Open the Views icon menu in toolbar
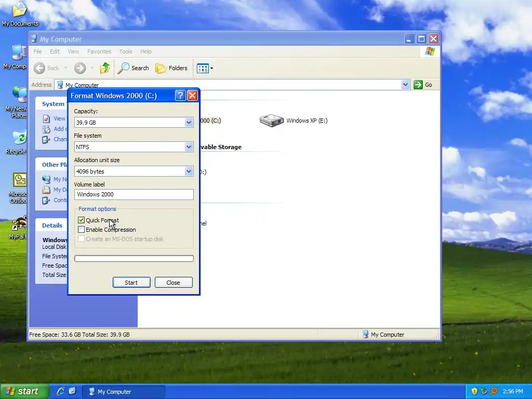This screenshot has height=399, width=532. [205, 68]
